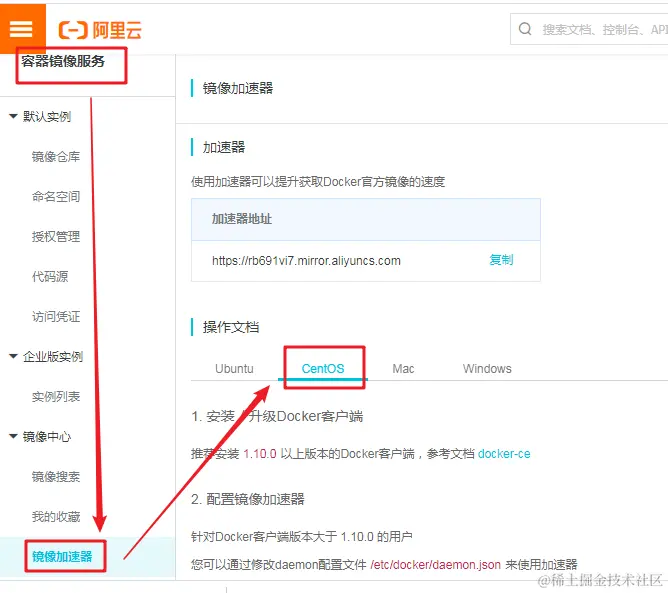Switch to the Ubuntu tab
The height and width of the screenshot is (593, 668).
coord(234,368)
